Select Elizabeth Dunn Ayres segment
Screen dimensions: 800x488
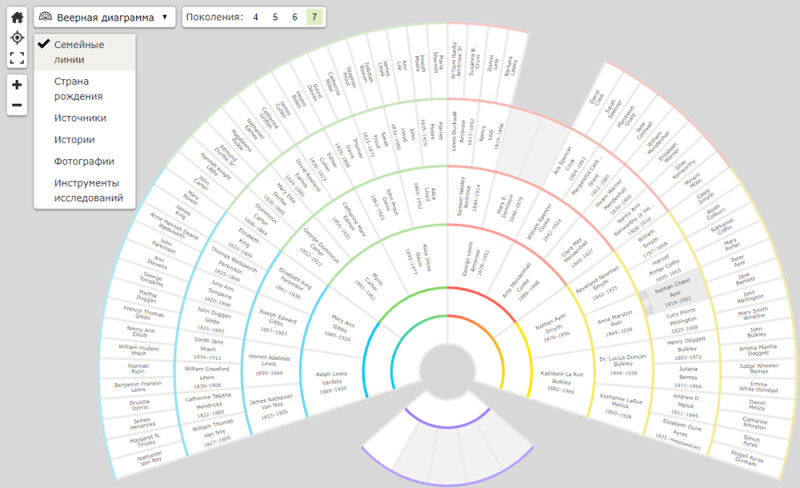click(x=679, y=434)
